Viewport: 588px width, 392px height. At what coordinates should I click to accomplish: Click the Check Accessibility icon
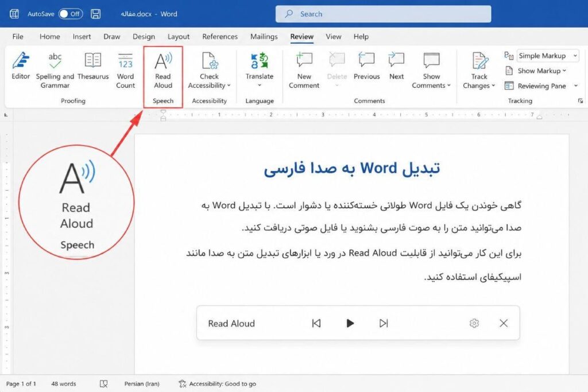click(209, 61)
